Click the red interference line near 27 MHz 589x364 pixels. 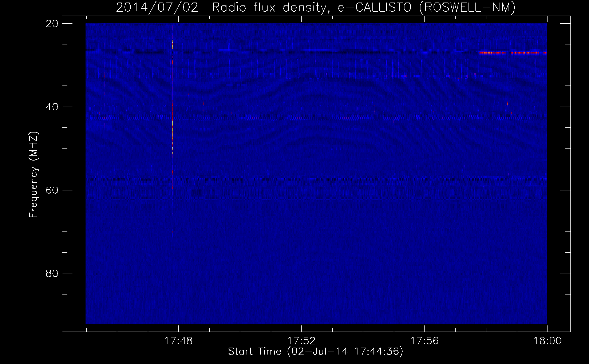click(x=513, y=53)
